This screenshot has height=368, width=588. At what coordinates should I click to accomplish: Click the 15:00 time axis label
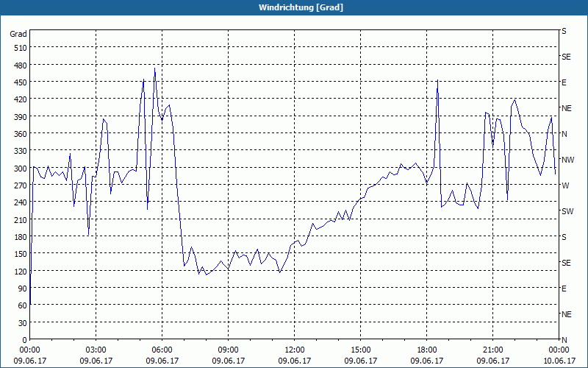(360, 350)
